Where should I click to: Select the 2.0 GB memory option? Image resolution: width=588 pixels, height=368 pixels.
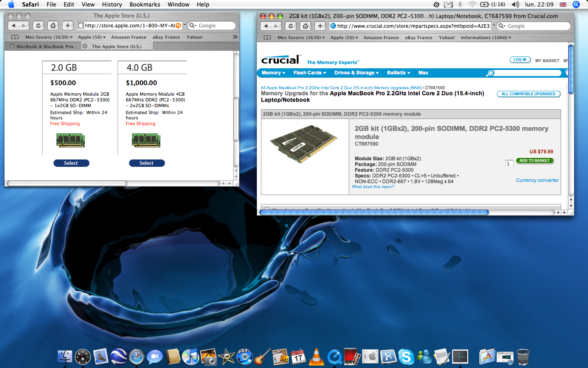tap(71, 163)
